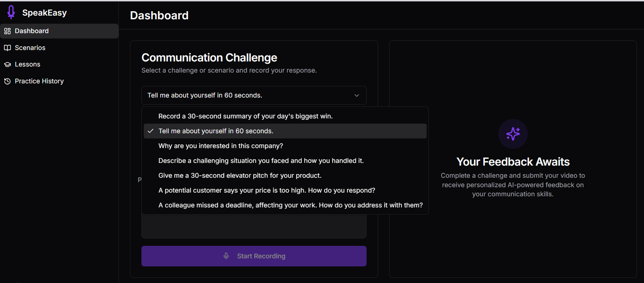Click the SpeakEasy brand name link
The width and height of the screenshot is (644, 283).
pyautogui.click(x=44, y=13)
